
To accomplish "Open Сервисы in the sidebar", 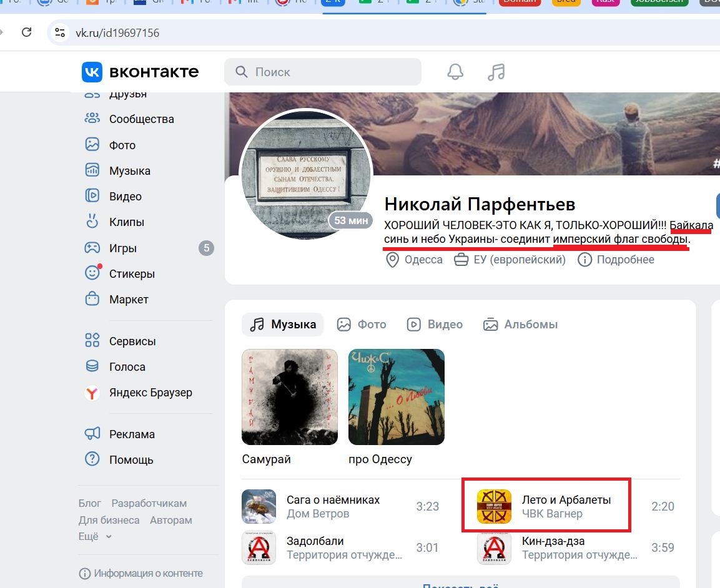I will pyautogui.click(x=121, y=341).
